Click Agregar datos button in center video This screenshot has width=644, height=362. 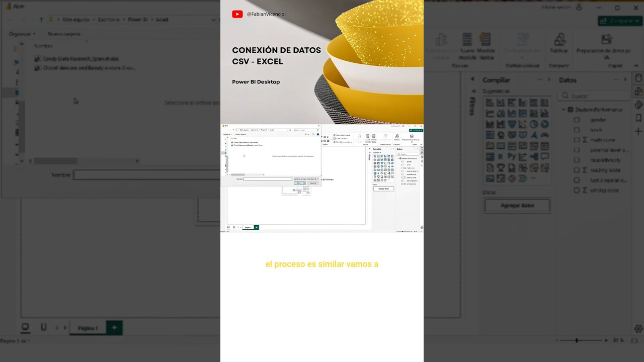pyautogui.click(x=383, y=189)
